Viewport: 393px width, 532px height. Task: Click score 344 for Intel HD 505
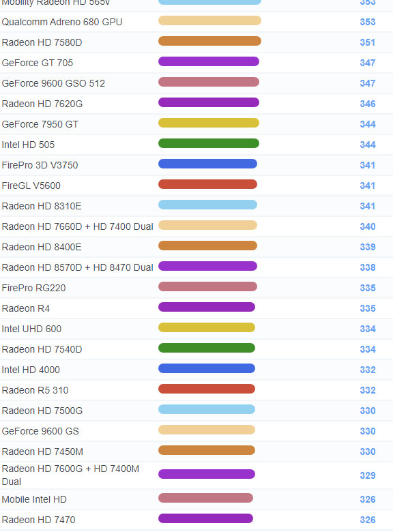(x=368, y=145)
